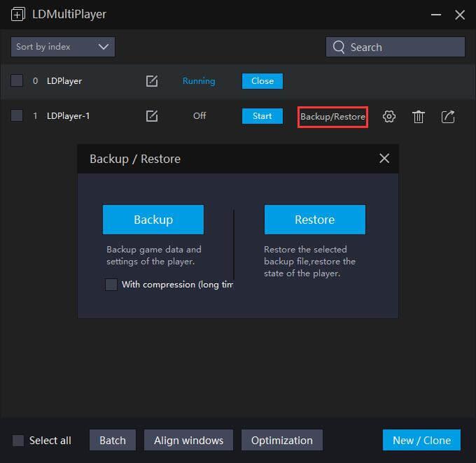Check the Select all box
The width and height of the screenshot is (476, 463).
pos(18,441)
